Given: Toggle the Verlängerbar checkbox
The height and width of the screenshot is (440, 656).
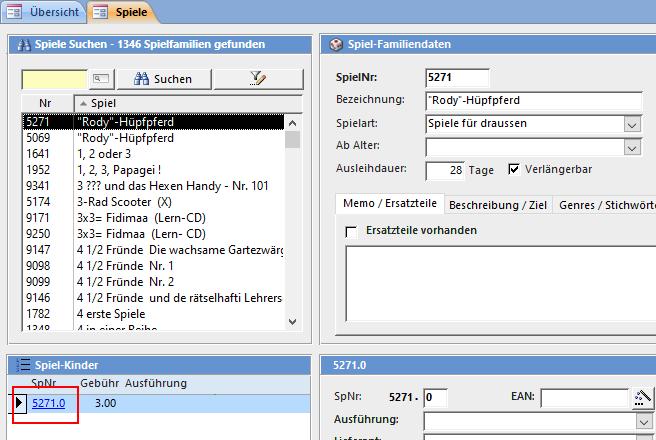Looking at the screenshot, I should 514,169.
